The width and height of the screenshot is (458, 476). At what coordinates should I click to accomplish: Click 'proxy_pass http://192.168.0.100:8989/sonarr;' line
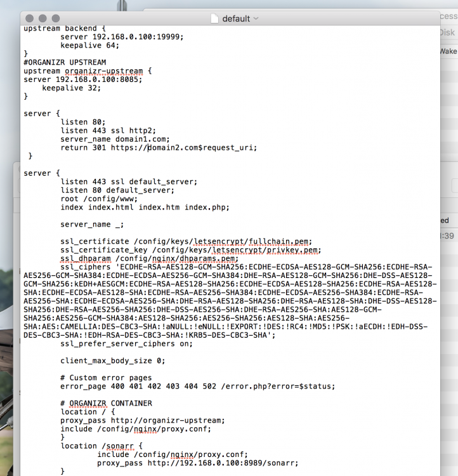[x=197, y=463]
